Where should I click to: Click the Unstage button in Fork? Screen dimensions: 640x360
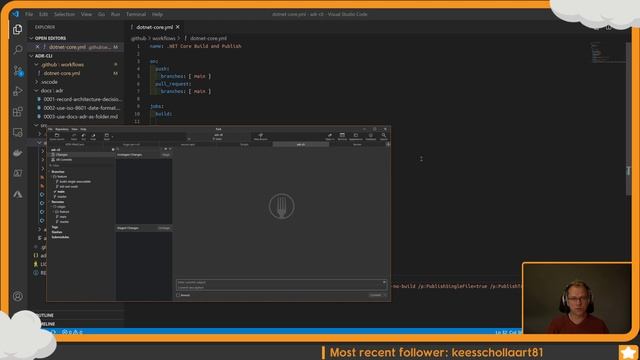pyautogui.click(x=164, y=228)
